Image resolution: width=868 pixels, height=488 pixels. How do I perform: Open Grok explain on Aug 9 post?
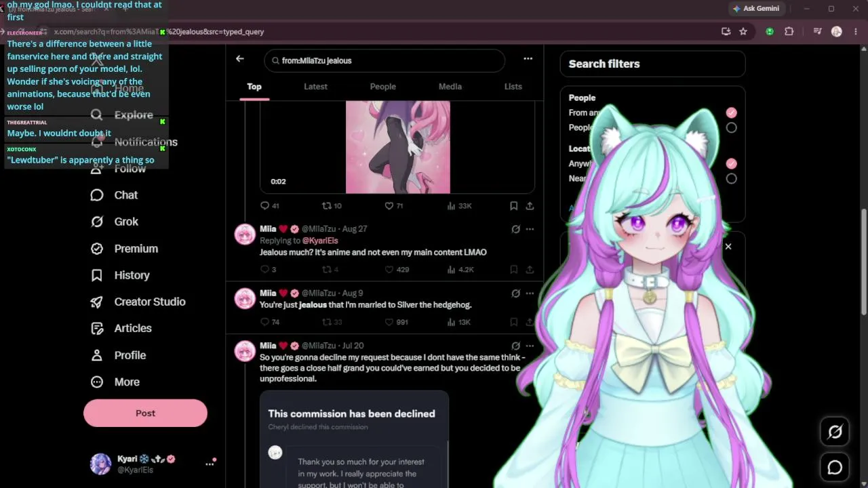(515, 293)
